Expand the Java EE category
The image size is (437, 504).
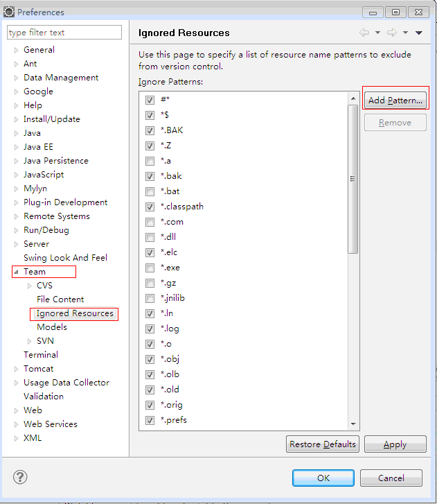[16, 147]
